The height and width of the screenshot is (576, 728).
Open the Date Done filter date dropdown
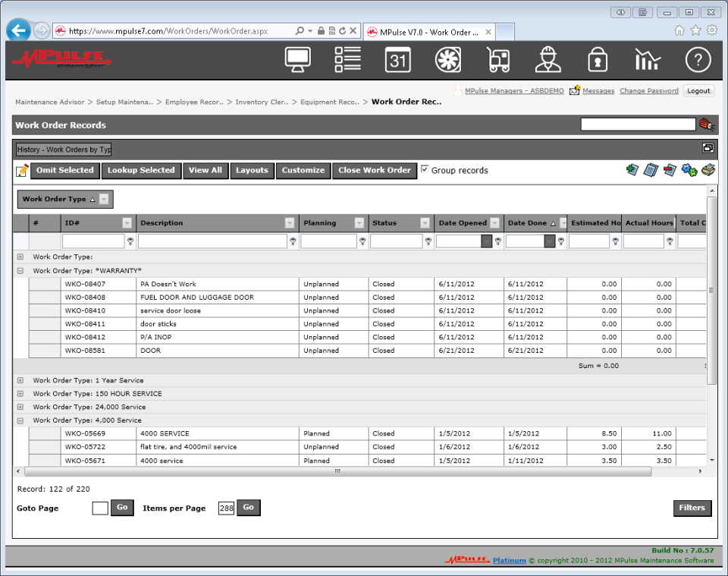click(549, 241)
